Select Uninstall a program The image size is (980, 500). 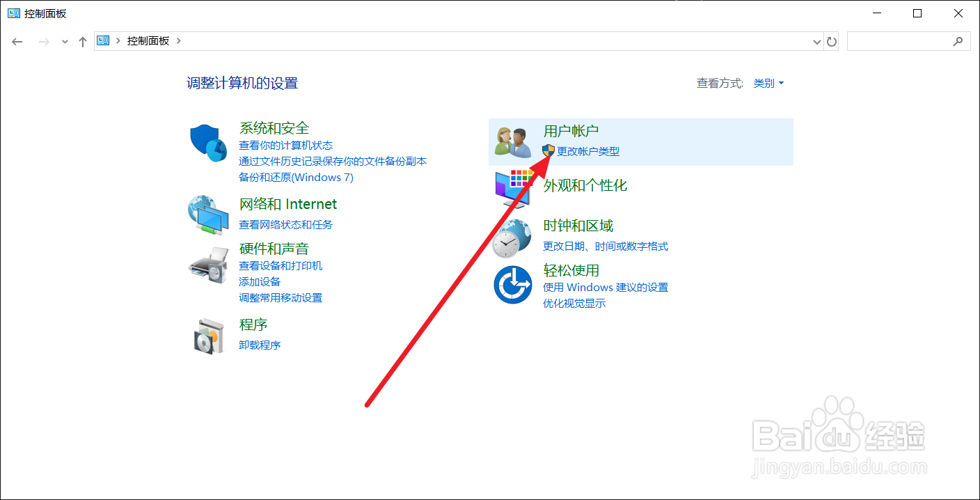[x=260, y=345]
